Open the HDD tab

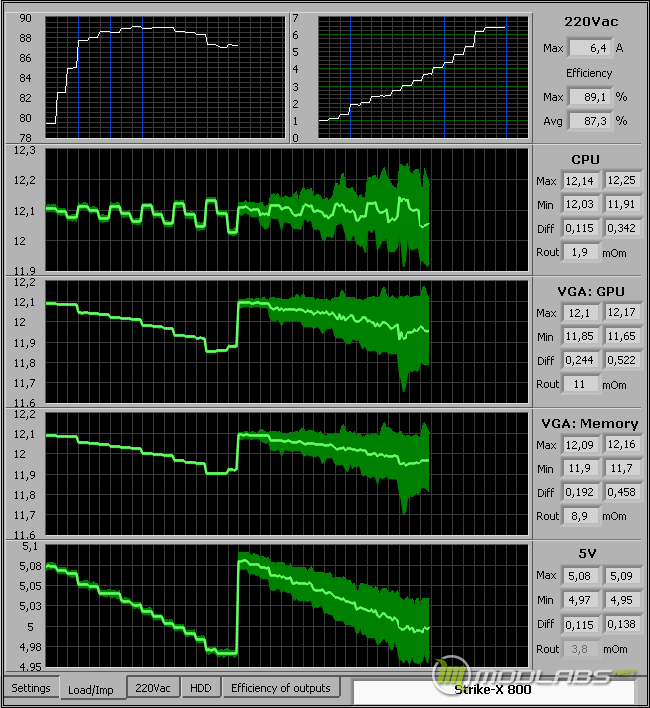(x=201, y=688)
